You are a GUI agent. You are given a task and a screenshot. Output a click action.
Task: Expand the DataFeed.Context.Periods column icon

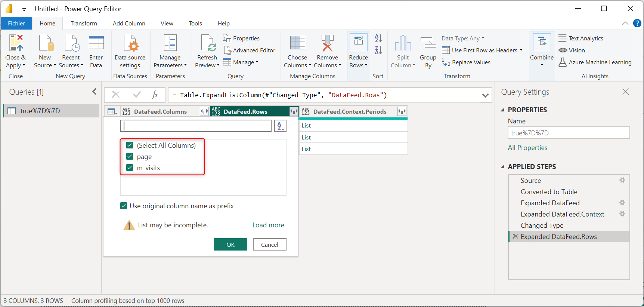tap(402, 111)
